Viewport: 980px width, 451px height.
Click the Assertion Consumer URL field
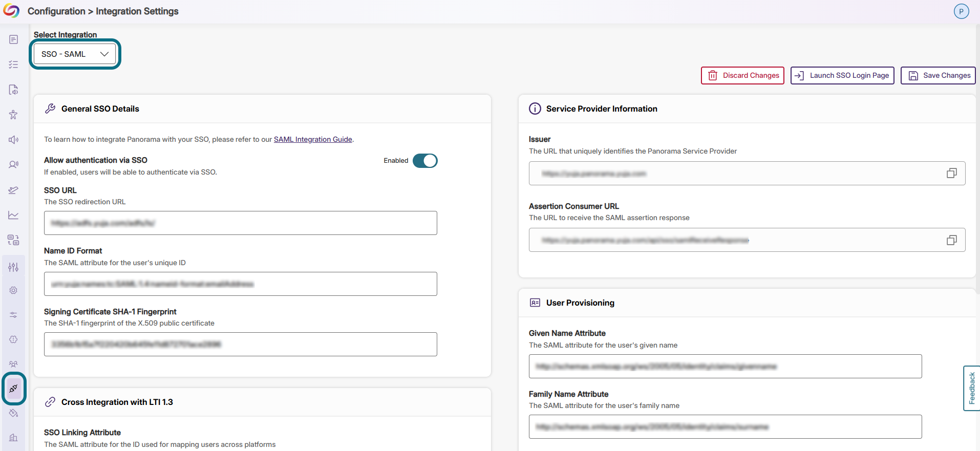coord(747,240)
